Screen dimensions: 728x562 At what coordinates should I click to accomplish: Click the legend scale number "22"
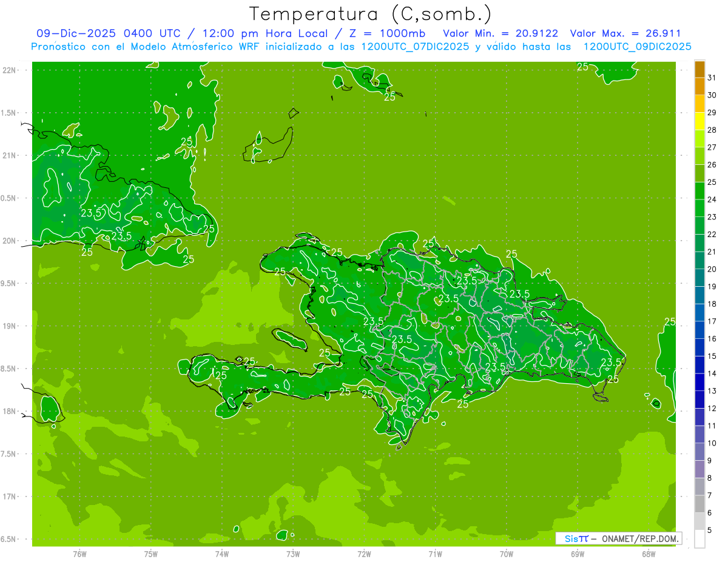(x=712, y=234)
